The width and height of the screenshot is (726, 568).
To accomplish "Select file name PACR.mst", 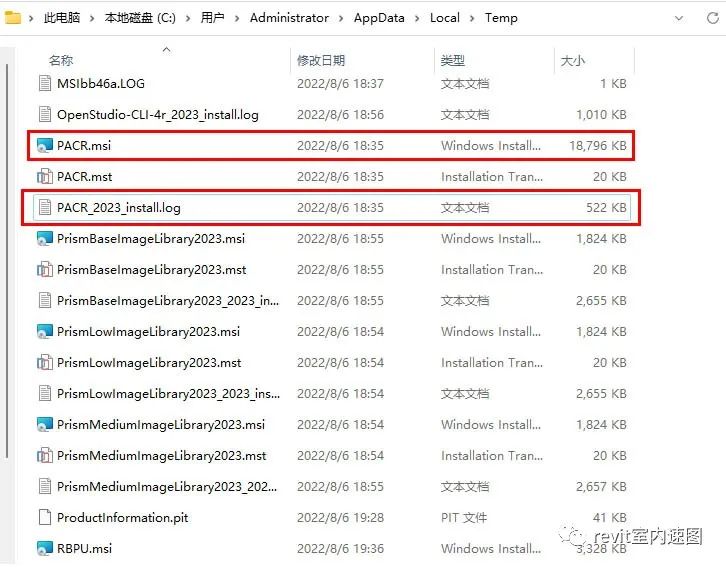I will 84,176.
